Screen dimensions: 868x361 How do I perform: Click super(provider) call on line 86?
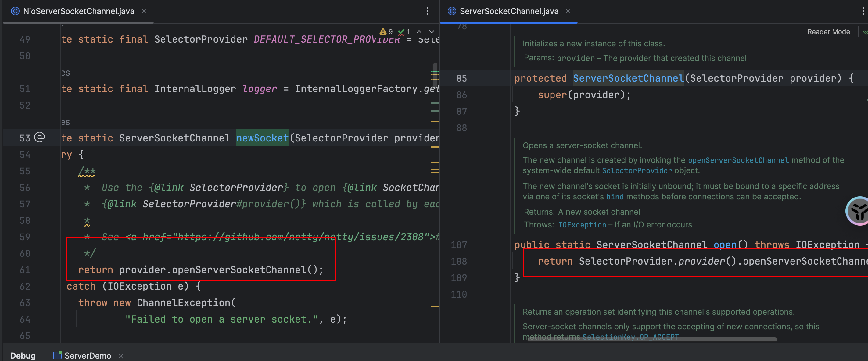584,95
